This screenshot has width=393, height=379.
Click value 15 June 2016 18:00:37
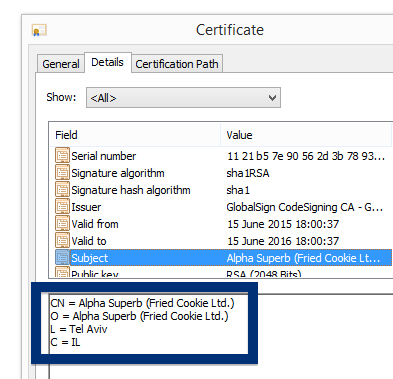(283, 241)
